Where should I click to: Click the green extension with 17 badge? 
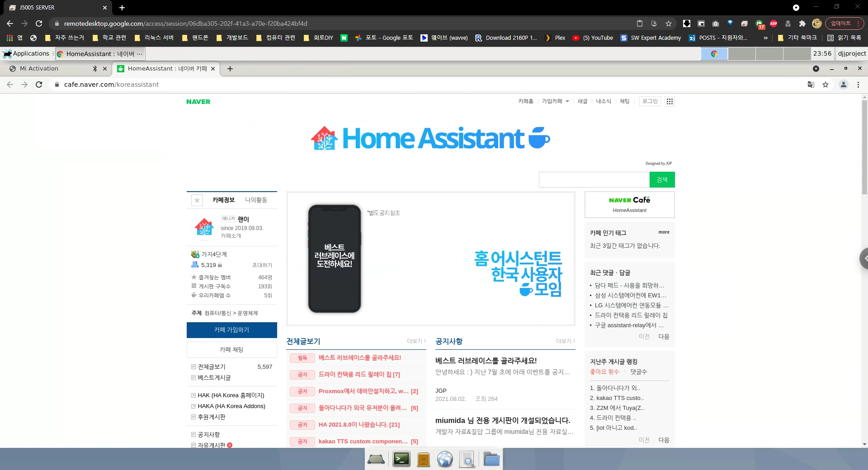759,24
